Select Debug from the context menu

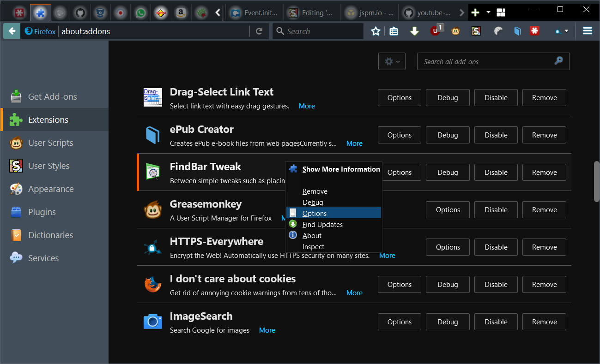[x=334, y=203]
